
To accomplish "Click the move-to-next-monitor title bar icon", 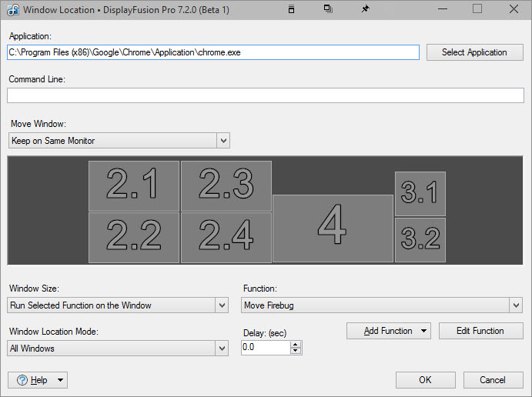I will (x=328, y=9).
